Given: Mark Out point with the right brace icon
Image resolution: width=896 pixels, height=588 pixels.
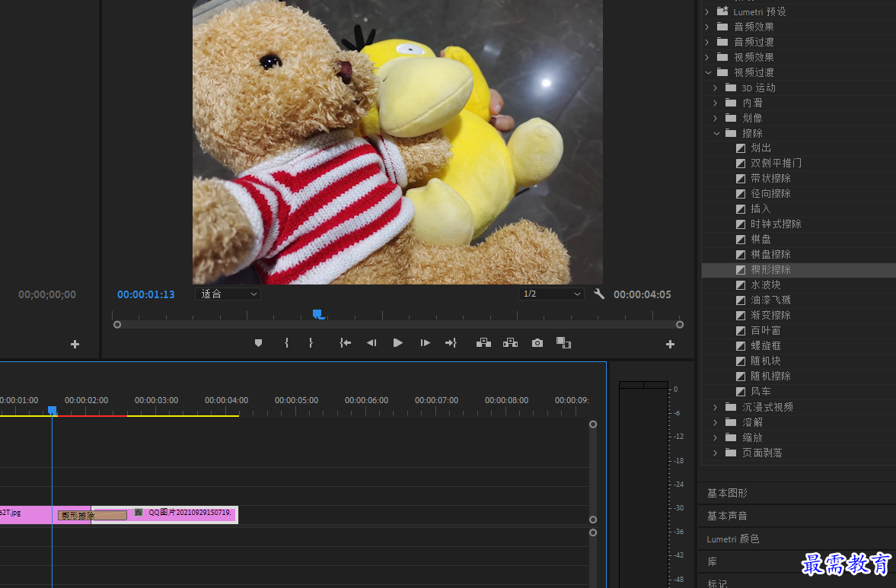Looking at the screenshot, I should 311,343.
